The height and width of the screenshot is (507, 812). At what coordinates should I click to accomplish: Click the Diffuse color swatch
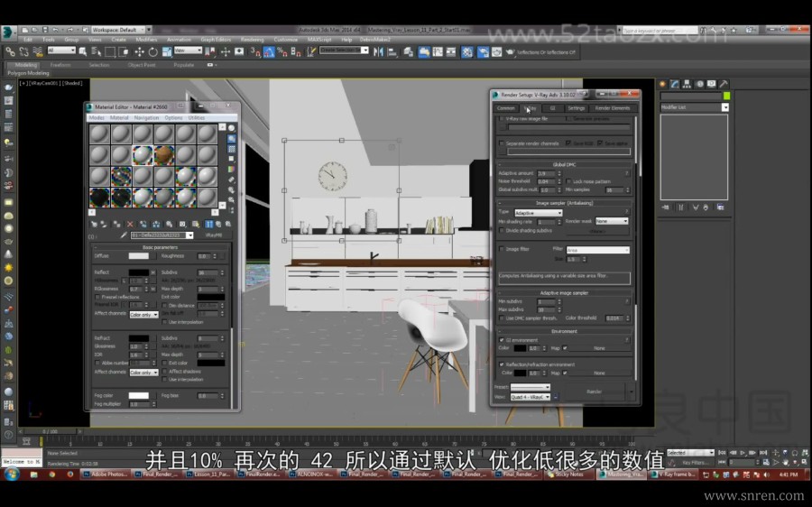point(138,256)
